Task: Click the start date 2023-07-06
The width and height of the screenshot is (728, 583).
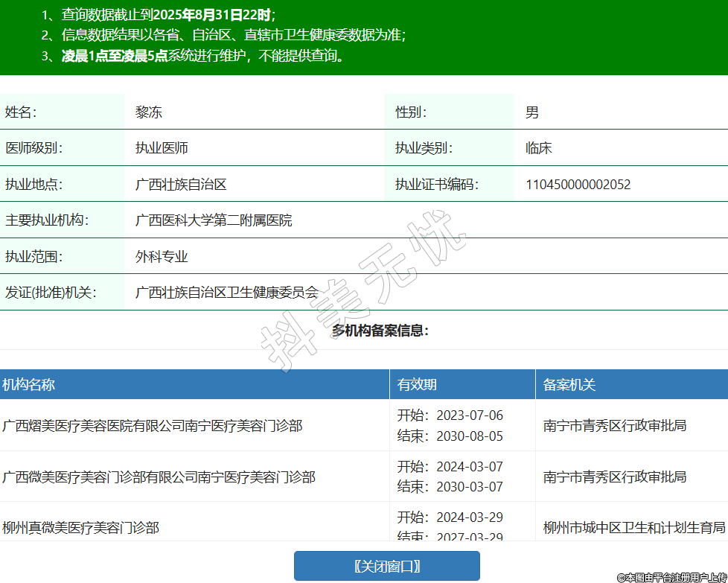Action: coord(469,415)
